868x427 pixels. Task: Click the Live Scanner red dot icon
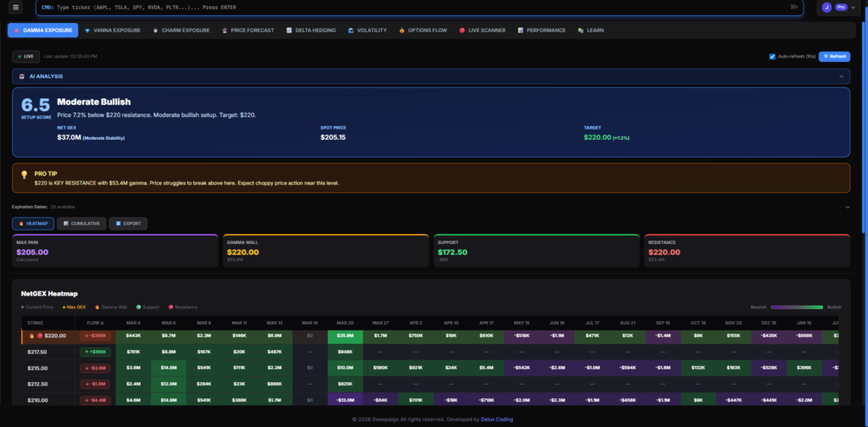pos(462,30)
